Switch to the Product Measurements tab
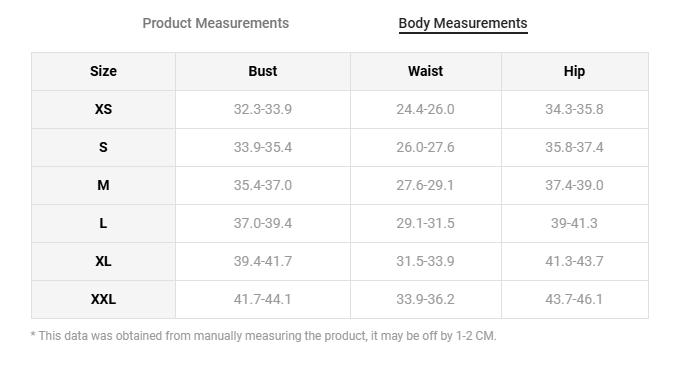 215,23
